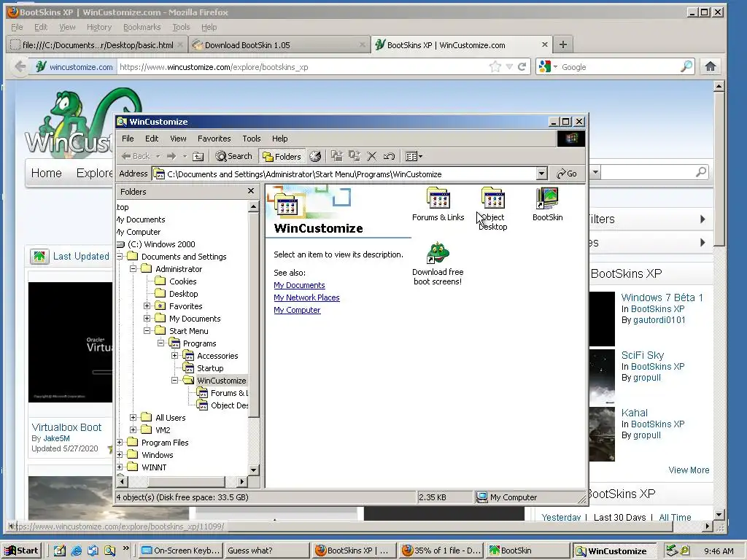Screen dimensions: 747x560
Task: Open the Tools menu in Explorer window
Action: [251, 139]
